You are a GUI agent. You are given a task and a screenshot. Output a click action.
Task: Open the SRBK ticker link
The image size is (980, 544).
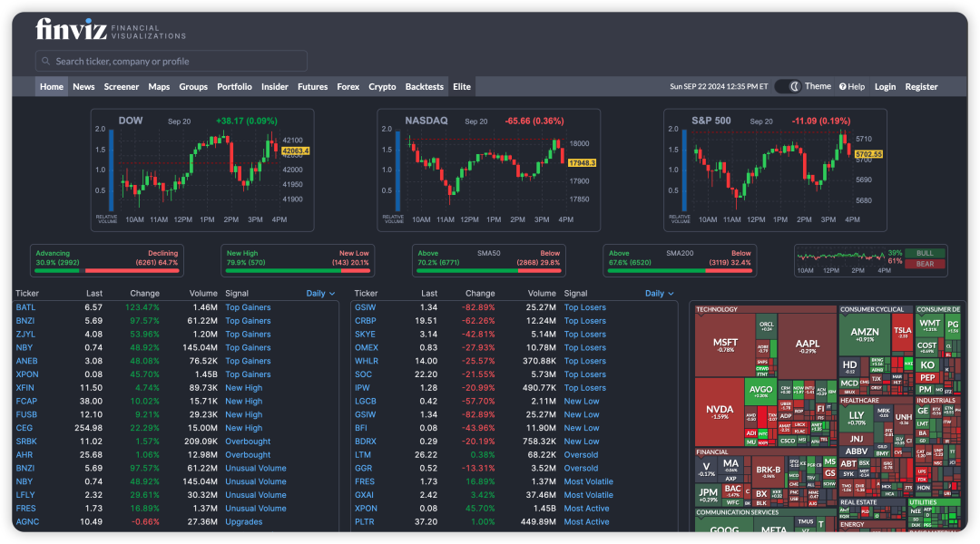pos(26,441)
